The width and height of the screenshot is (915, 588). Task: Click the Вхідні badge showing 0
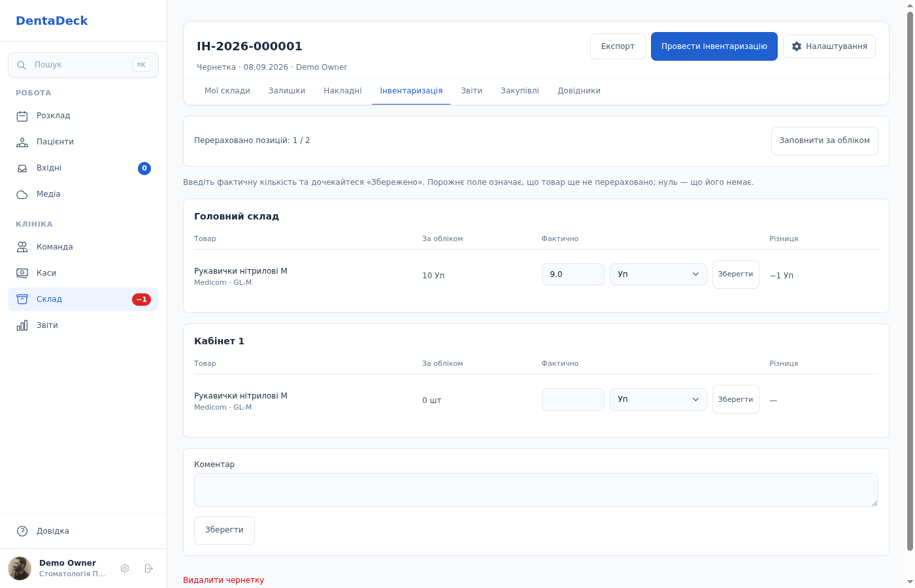coord(144,169)
